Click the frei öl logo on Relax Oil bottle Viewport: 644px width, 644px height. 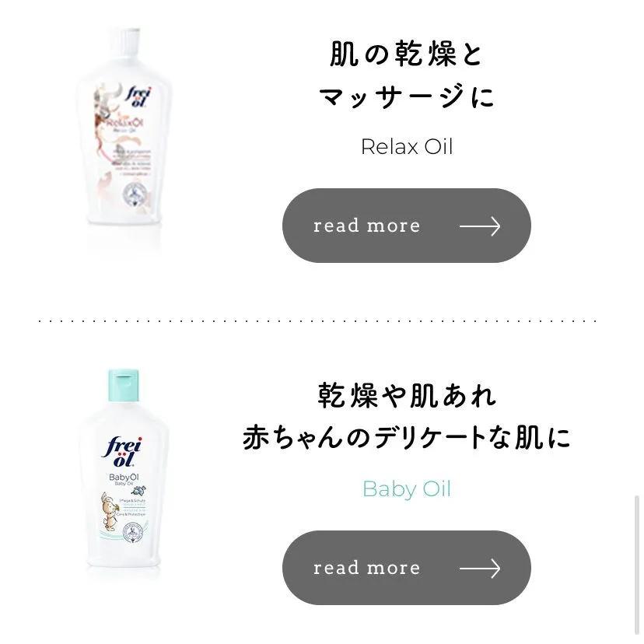[x=138, y=97]
